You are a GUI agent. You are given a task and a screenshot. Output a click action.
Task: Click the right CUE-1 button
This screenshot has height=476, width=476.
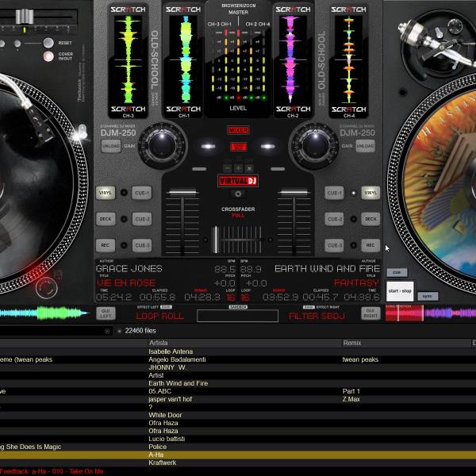tap(334, 193)
